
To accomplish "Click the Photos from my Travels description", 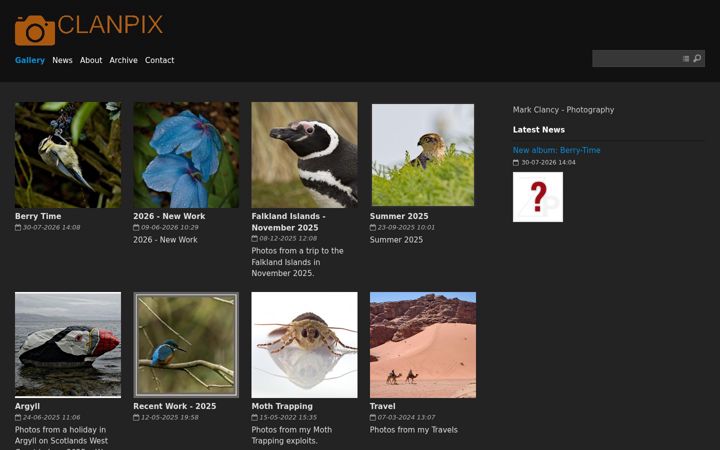I will [x=414, y=430].
